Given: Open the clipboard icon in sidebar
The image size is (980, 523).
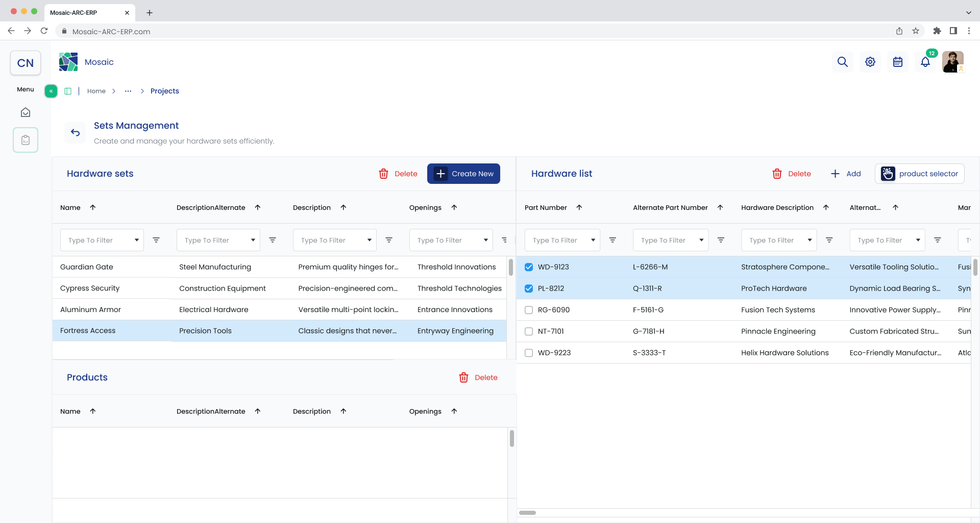Looking at the screenshot, I should tap(26, 140).
